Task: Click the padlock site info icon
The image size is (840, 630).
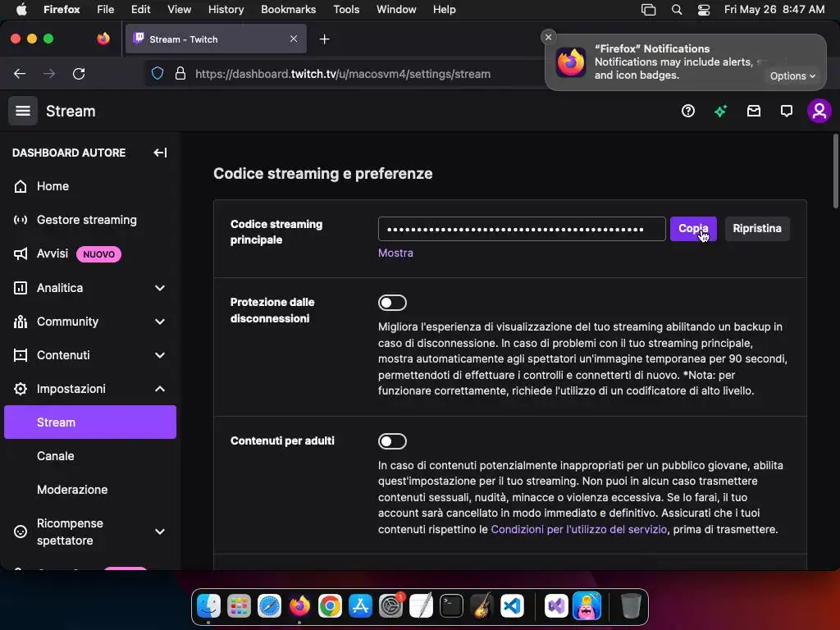Action: tap(180, 73)
